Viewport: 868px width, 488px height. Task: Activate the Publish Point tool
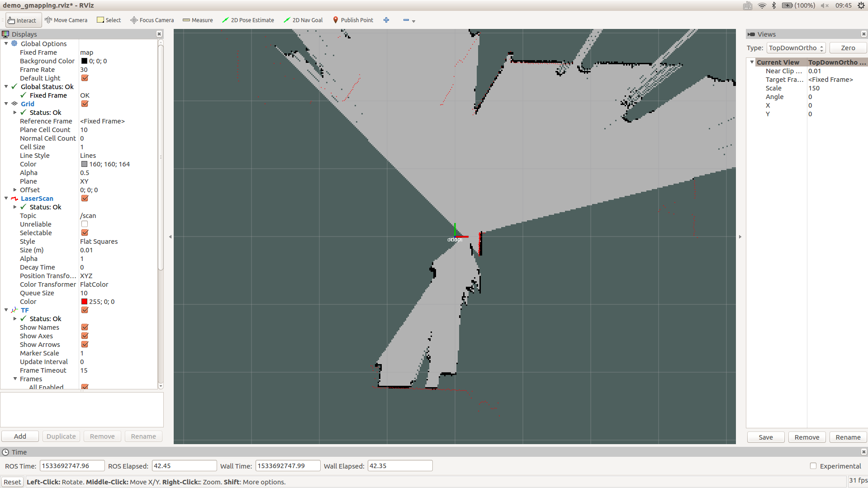click(x=353, y=20)
